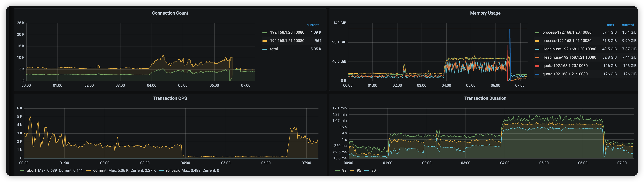Open the Transaction OPS panel title menu
The height and width of the screenshot is (182, 644).
170,98
